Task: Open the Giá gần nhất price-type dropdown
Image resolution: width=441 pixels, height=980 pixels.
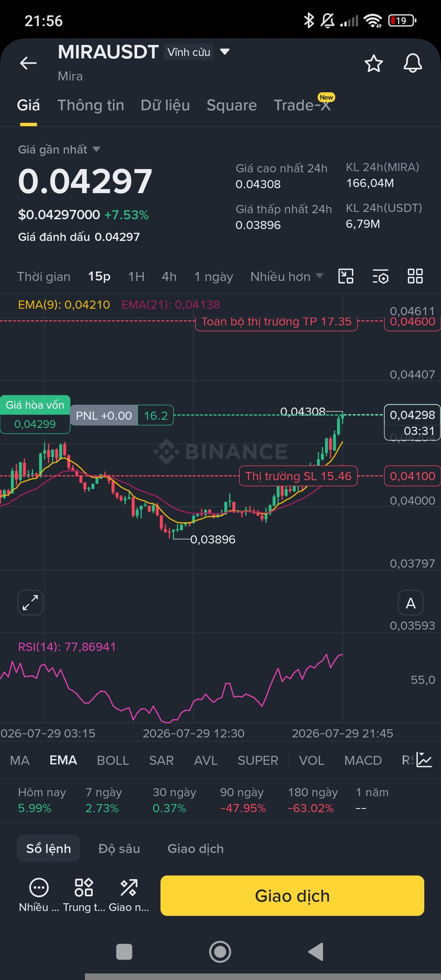Action: pyautogui.click(x=59, y=149)
